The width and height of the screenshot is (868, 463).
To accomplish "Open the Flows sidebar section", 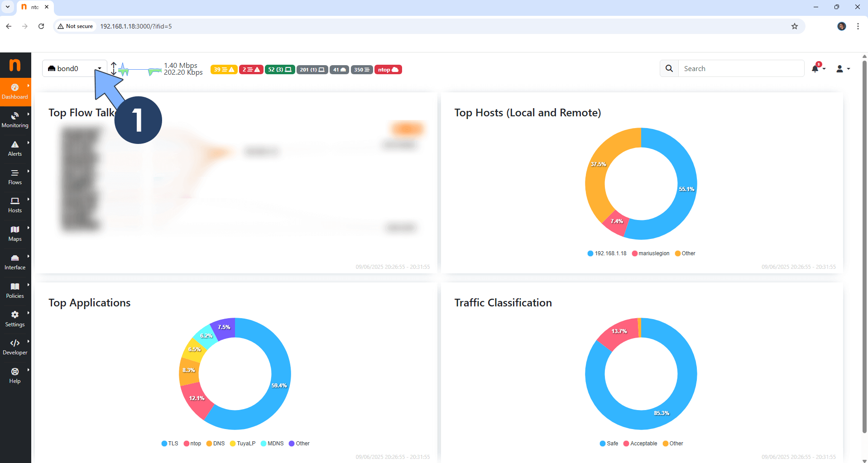I will pos(15,177).
